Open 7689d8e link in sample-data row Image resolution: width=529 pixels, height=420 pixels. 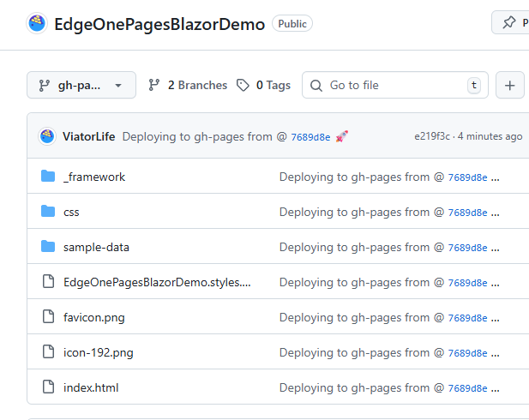coord(467,248)
